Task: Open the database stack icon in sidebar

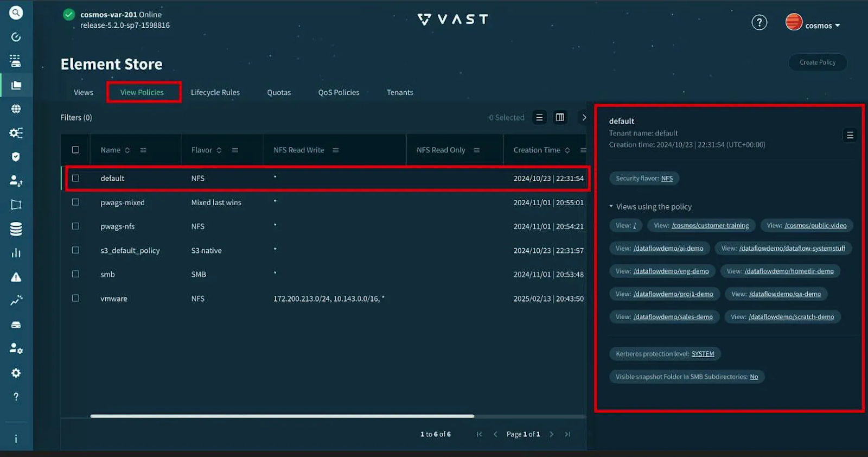Action: 16,229
